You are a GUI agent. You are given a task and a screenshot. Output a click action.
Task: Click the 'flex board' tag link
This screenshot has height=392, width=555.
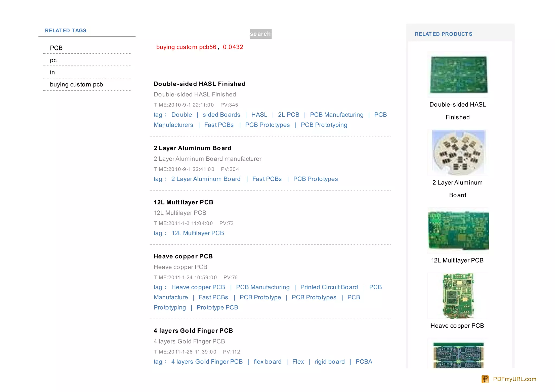point(267,362)
